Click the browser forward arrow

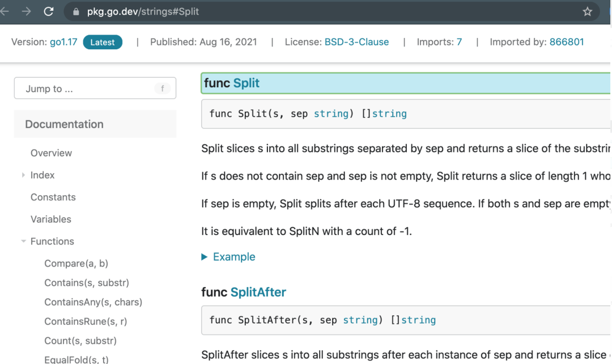point(26,11)
